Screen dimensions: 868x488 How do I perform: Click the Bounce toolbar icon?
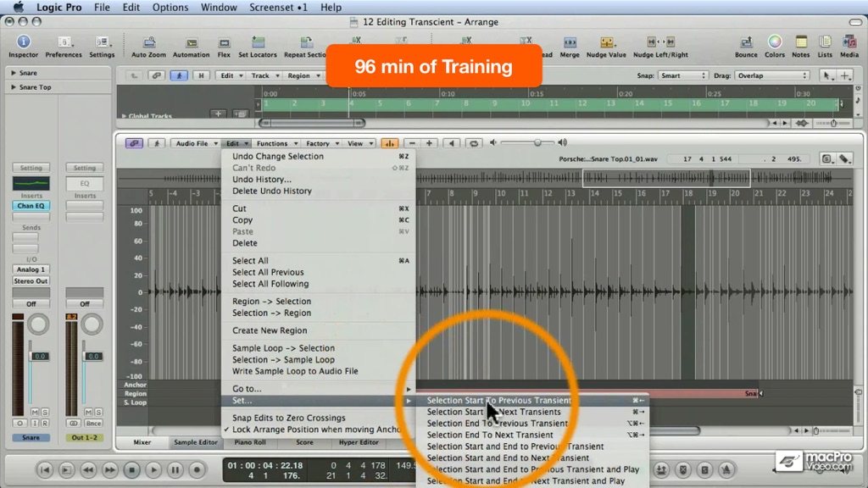(746, 42)
